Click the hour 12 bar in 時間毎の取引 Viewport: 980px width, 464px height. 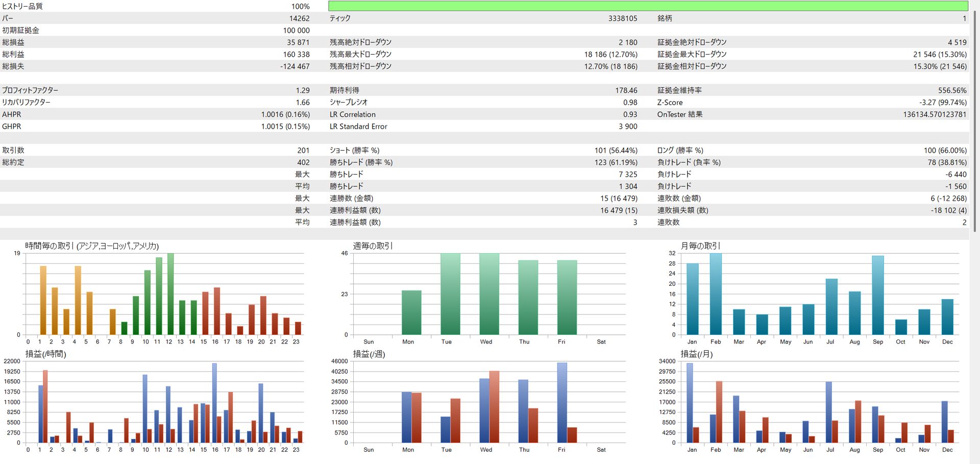point(170,294)
